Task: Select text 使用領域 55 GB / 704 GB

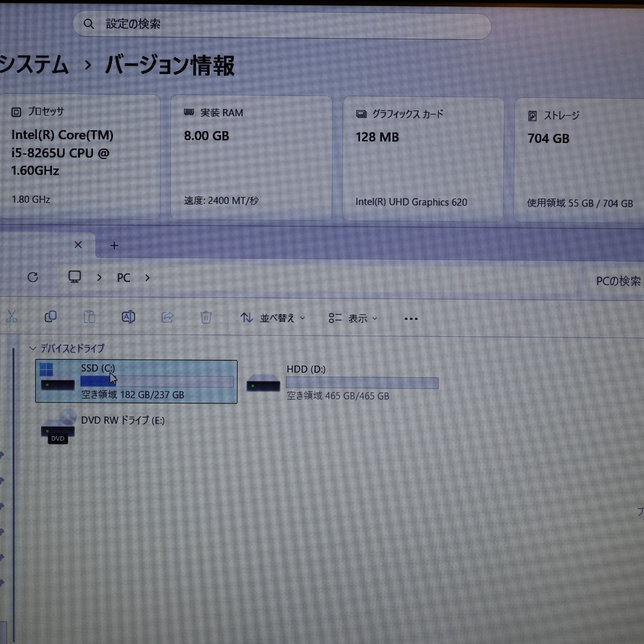Action: [580, 203]
